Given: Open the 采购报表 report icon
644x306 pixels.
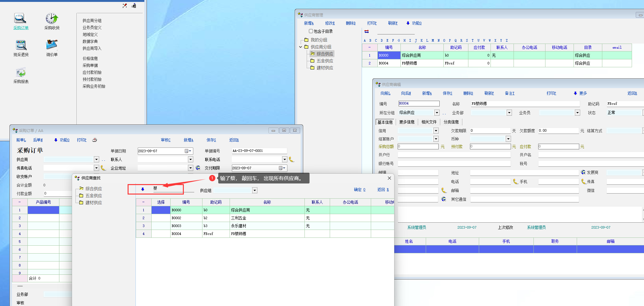Looking at the screenshot, I should pos(21,73).
